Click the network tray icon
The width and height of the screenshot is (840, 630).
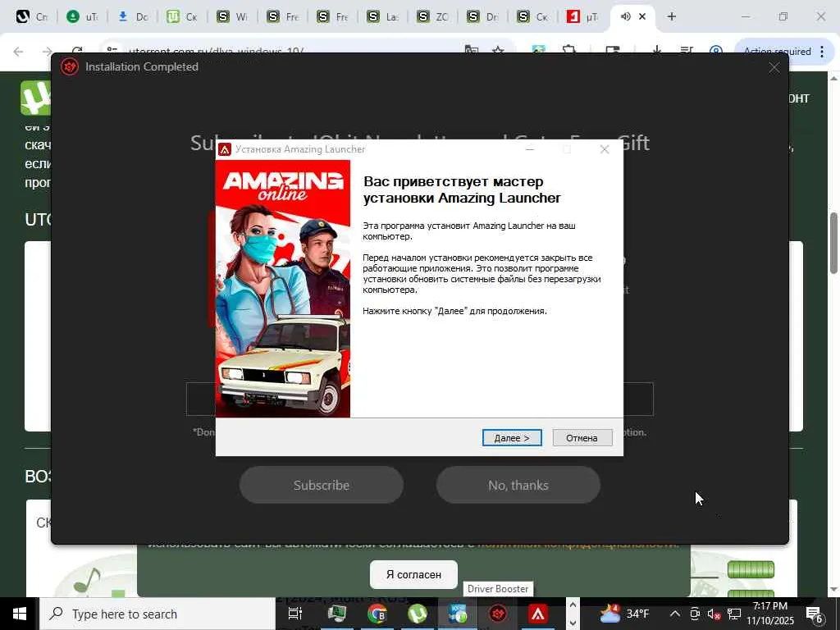(734, 614)
